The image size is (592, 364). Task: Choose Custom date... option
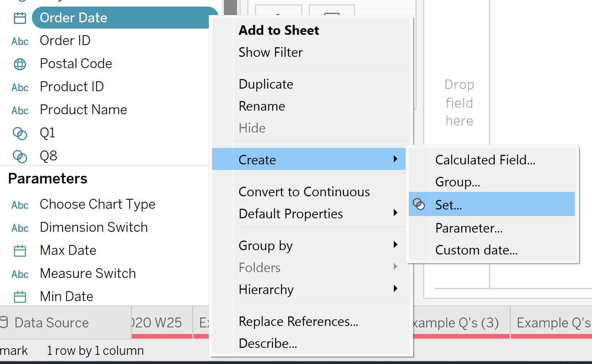pyautogui.click(x=476, y=250)
